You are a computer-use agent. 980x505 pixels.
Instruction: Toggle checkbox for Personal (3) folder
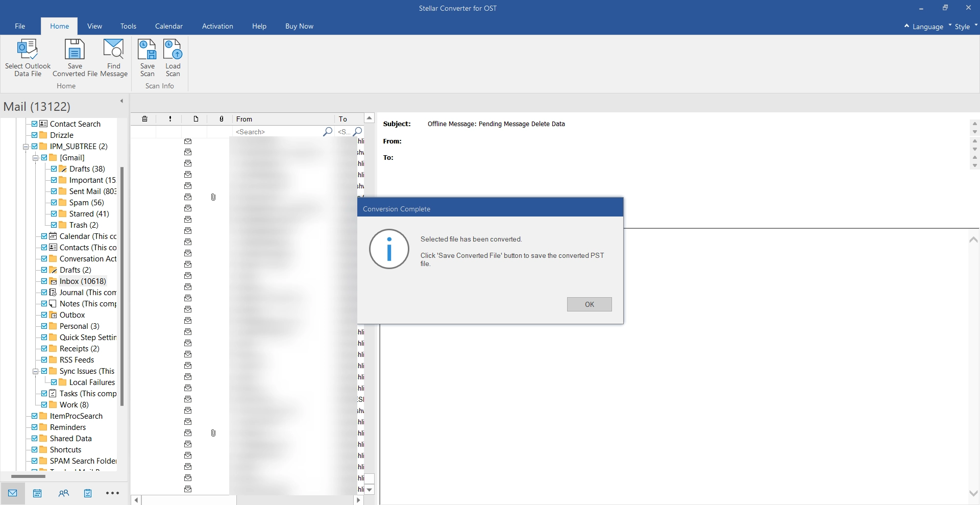(44, 326)
